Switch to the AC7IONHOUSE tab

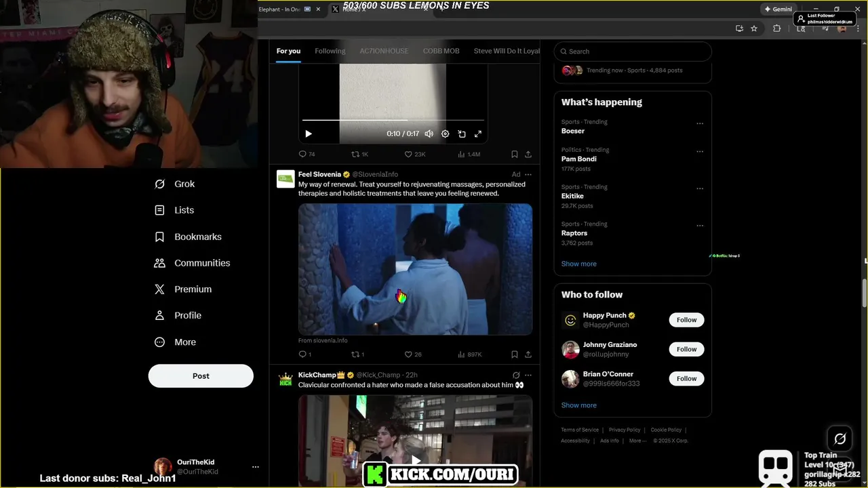coord(384,51)
